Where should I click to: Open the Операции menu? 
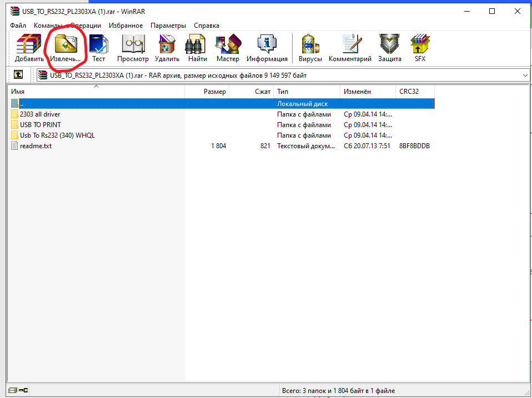tap(86, 26)
